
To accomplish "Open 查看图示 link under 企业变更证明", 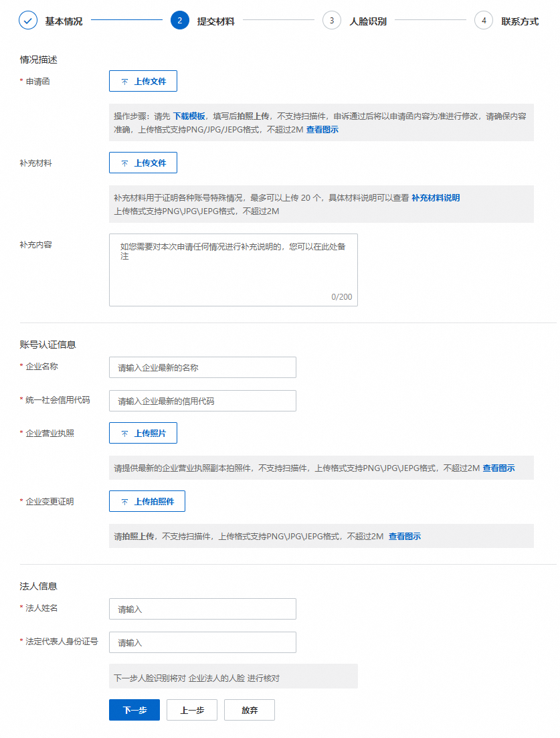I will [x=405, y=536].
